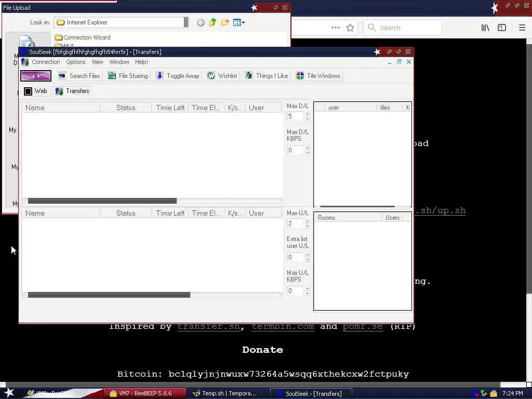Click the Max U/L value field
This screenshot has height=399, width=532.
click(x=295, y=223)
